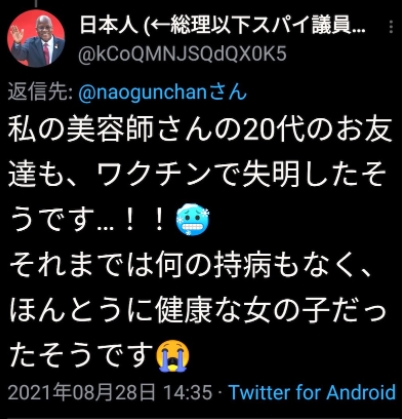402x419 pixels.
Task: Click the first tweet line starting 私の美容師さん
Action: pos(200,130)
